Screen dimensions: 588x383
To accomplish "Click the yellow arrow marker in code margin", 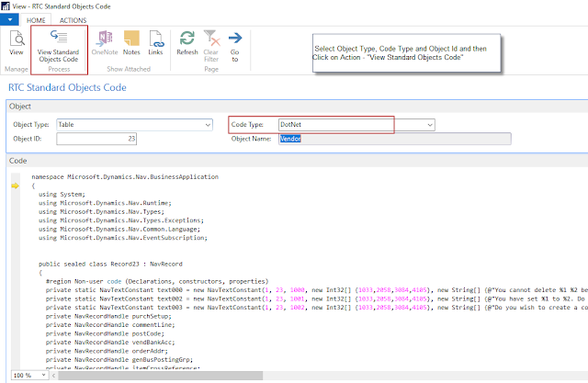I will point(15,186).
